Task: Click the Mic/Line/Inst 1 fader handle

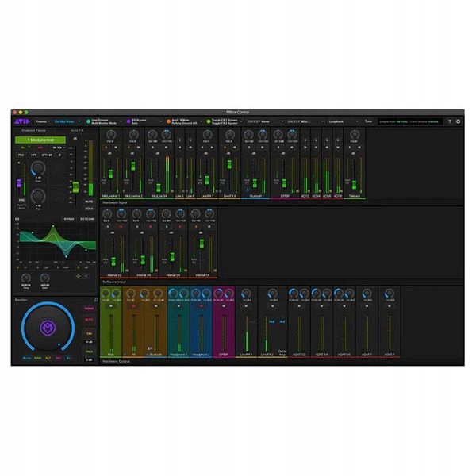Action: pyautogui.click(x=110, y=174)
